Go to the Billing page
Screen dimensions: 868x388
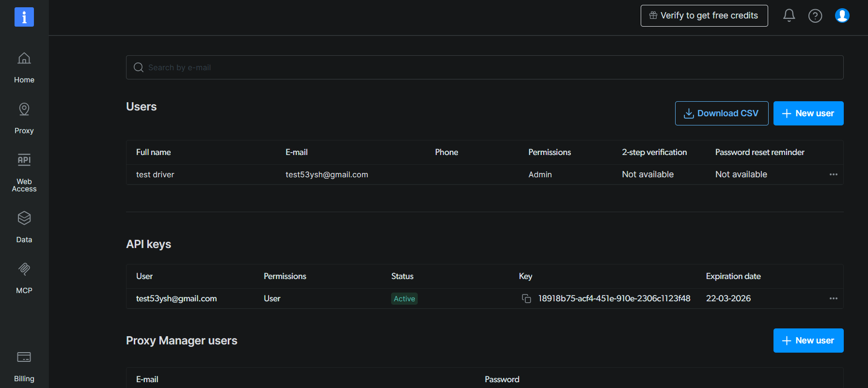(24, 366)
